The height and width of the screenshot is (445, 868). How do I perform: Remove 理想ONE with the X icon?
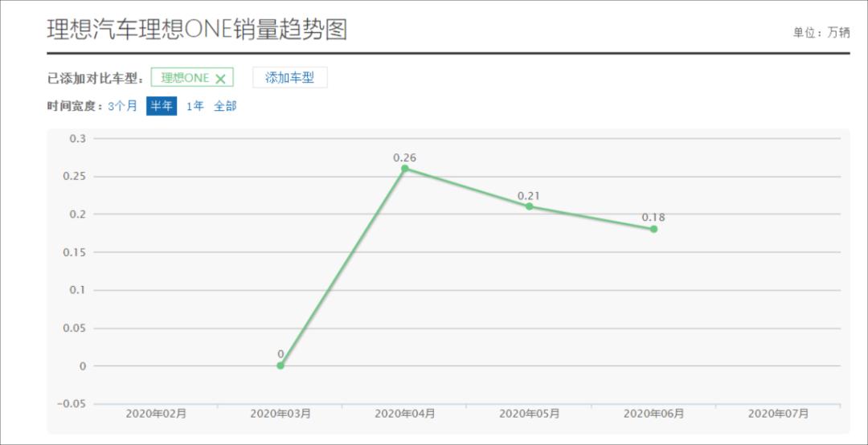(220, 79)
